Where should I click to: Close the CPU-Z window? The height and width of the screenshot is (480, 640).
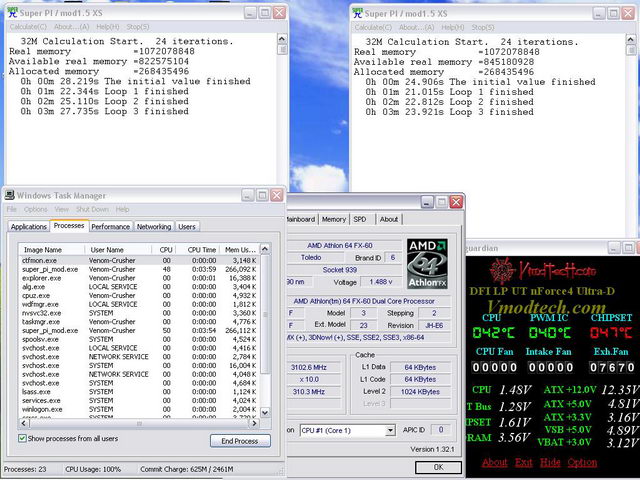[456, 202]
